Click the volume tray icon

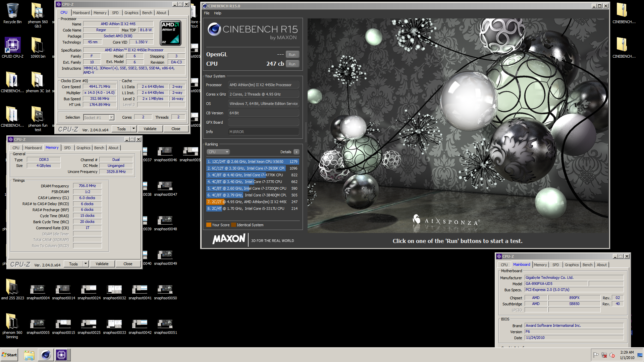[x=612, y=355]
